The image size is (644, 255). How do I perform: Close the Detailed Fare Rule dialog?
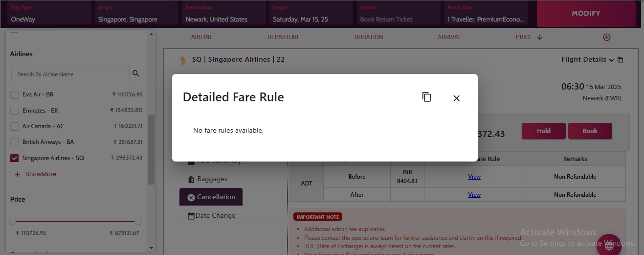pos(456,98)
